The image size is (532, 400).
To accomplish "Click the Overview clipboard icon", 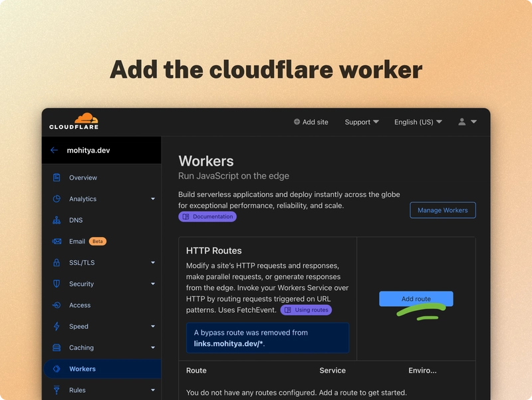I will click(57, 177).
